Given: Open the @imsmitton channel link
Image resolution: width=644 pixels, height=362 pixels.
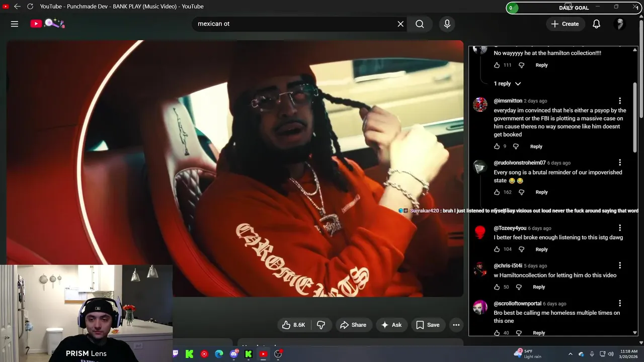Looking at the screenshot, I should tap(508, 101).
